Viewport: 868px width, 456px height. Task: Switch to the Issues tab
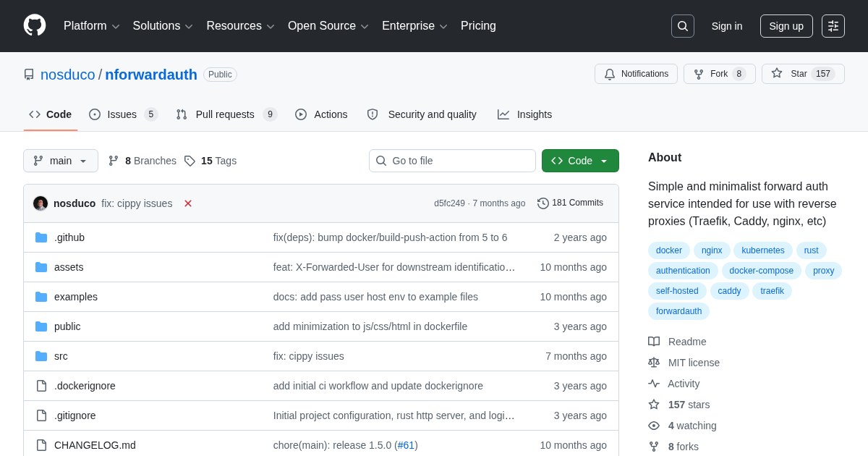123,114
